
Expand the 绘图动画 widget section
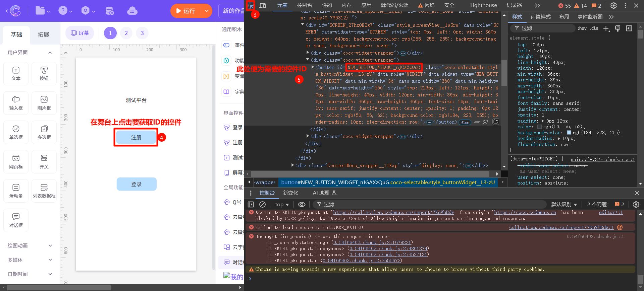tap(50, 245)
